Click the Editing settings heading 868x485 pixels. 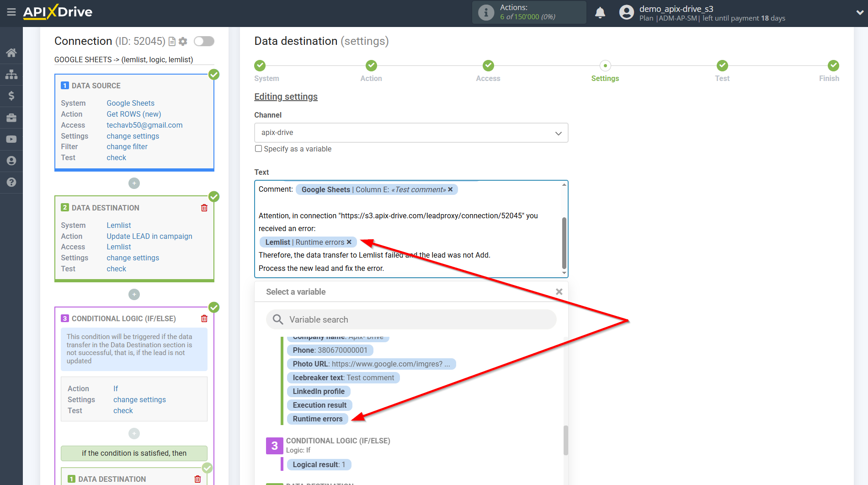point(286,97)
